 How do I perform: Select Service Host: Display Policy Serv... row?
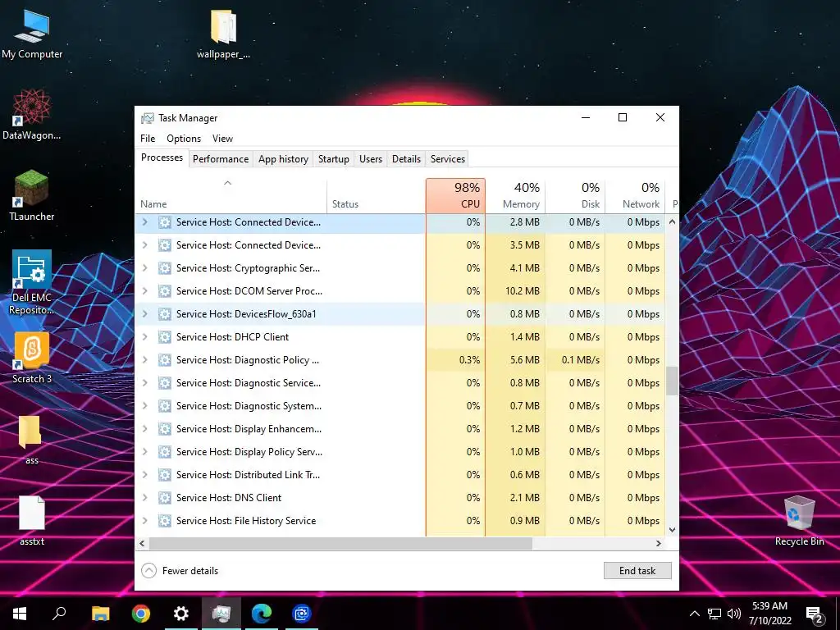pos(400,452)
